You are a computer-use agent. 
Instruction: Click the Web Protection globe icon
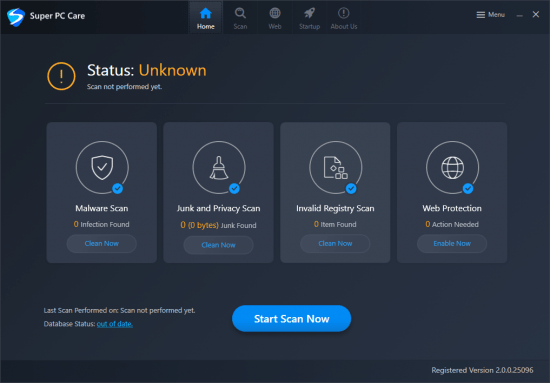(452, 168)
